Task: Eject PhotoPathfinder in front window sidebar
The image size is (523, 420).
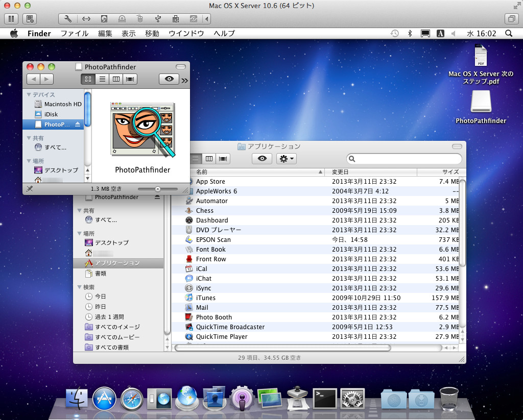Action: 78,125
